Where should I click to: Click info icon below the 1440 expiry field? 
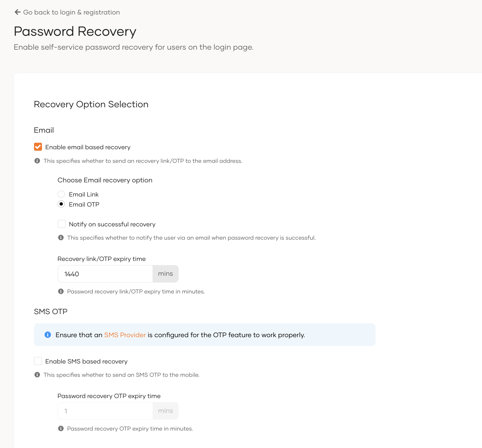[61, 291]
